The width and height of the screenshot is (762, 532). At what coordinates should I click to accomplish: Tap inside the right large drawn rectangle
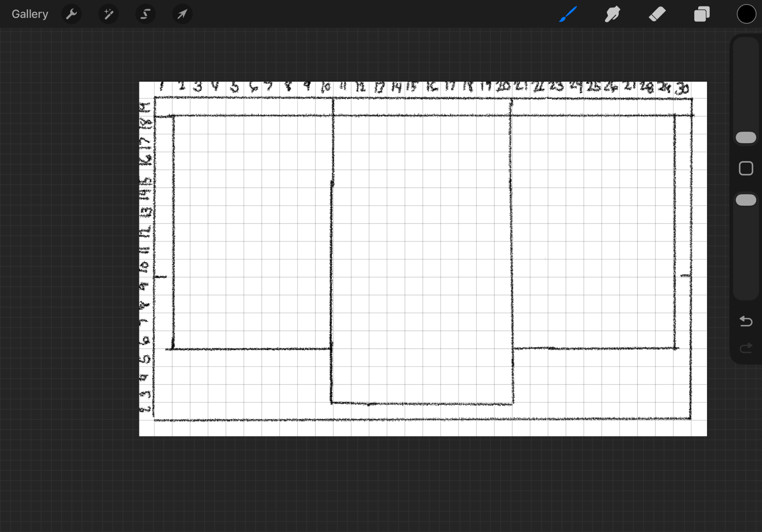click(592, 232)
